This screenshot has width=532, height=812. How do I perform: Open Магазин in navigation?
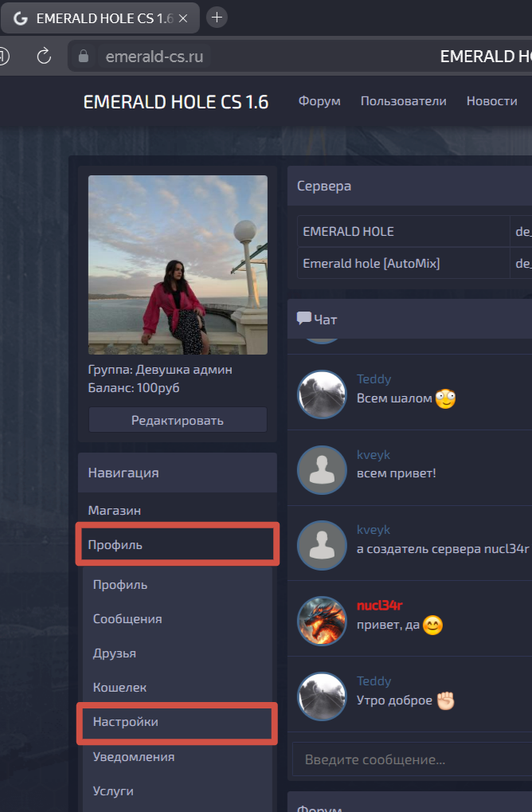click(x=115, y=510)
